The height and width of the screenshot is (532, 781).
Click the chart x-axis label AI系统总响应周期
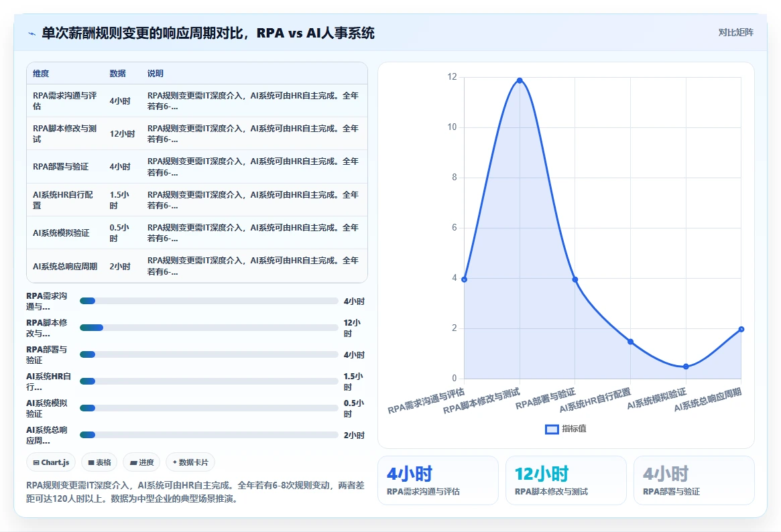pos(708,399)
